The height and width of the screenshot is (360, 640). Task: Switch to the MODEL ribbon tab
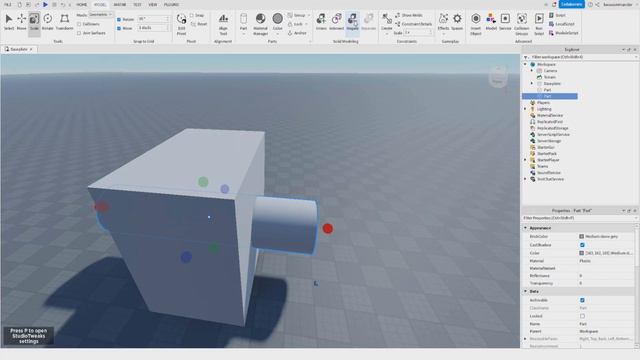100,4
